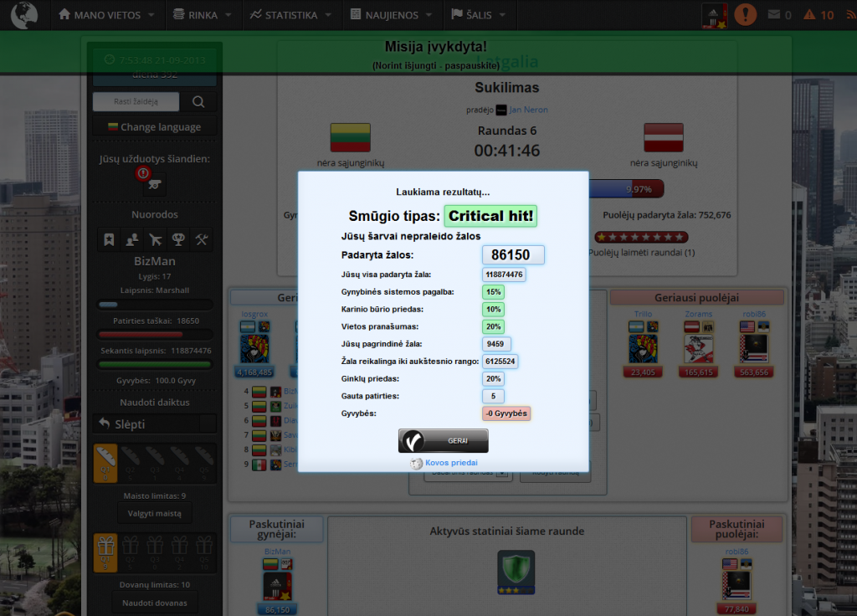Click the damage value 86150
This screenshot has height=616, width=857.
(513, 254)
